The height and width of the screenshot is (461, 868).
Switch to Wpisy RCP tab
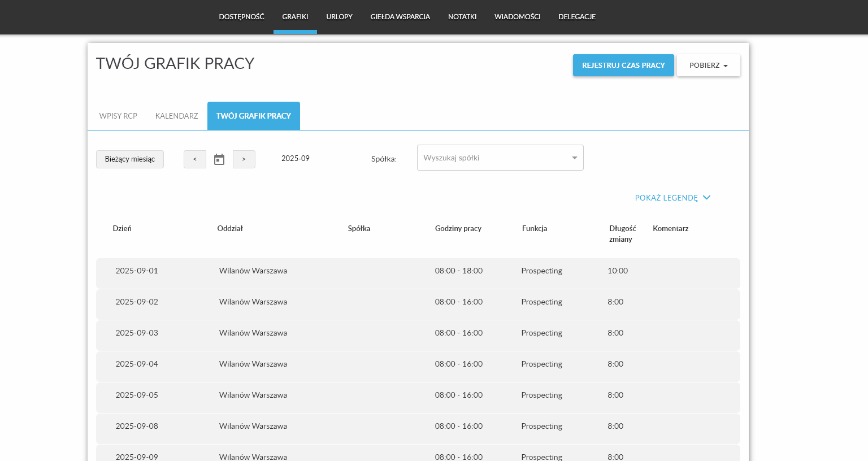point(118,116)
